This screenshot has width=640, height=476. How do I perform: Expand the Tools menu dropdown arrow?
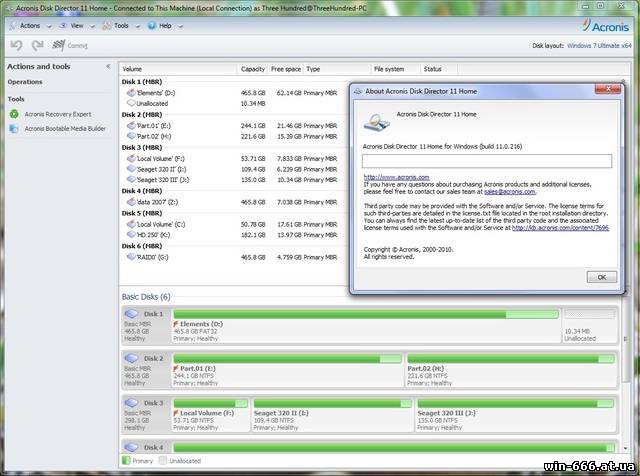click(x=138, y=27)
